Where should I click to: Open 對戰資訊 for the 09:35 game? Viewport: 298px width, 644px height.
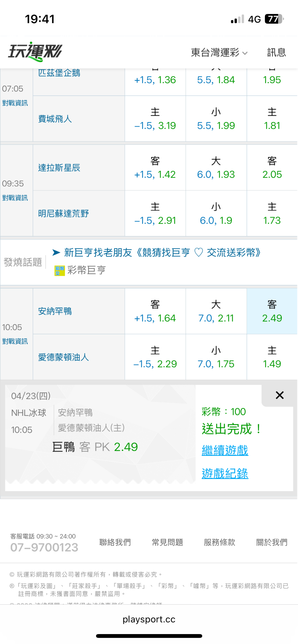[x=15, y=198]
